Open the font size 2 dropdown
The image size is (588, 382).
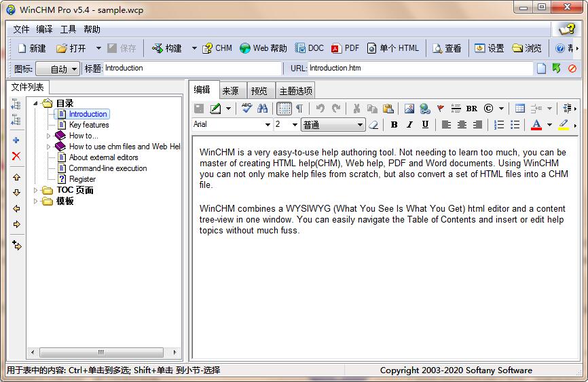[295, 125]
